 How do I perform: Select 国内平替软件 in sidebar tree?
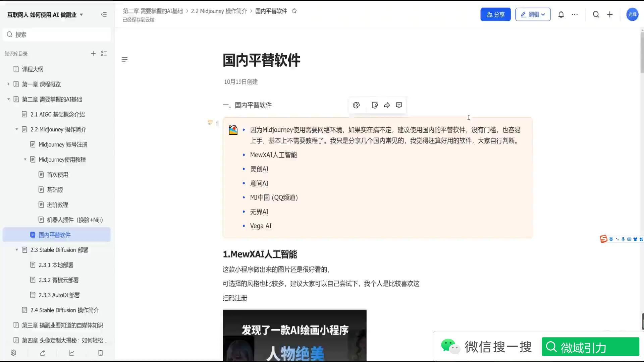pos(56,235)
